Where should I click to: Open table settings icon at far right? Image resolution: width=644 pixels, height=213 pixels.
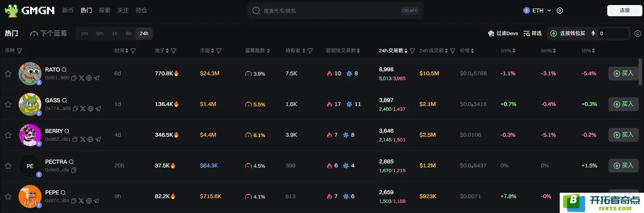pyautogui.click(x=638, y=33)
